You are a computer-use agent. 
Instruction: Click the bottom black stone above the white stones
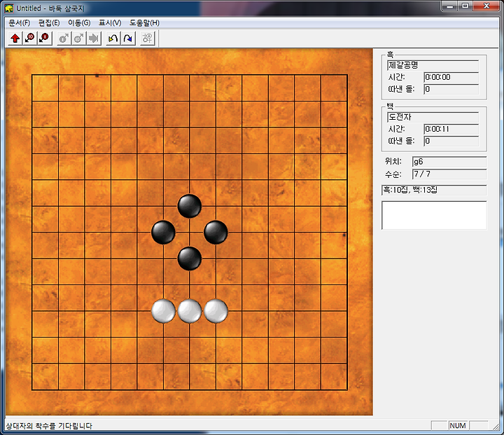coord(190,258)
